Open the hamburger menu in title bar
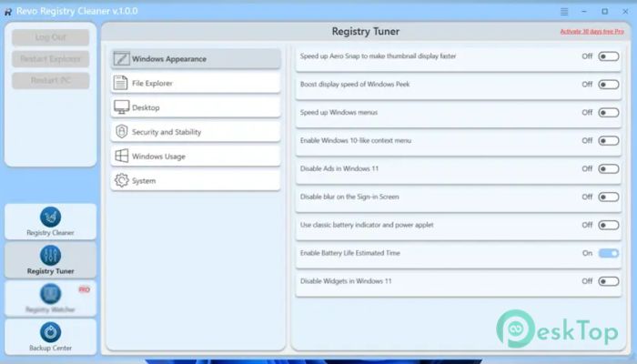This screenshot has width=637, height=364. [x=564, y=11]
